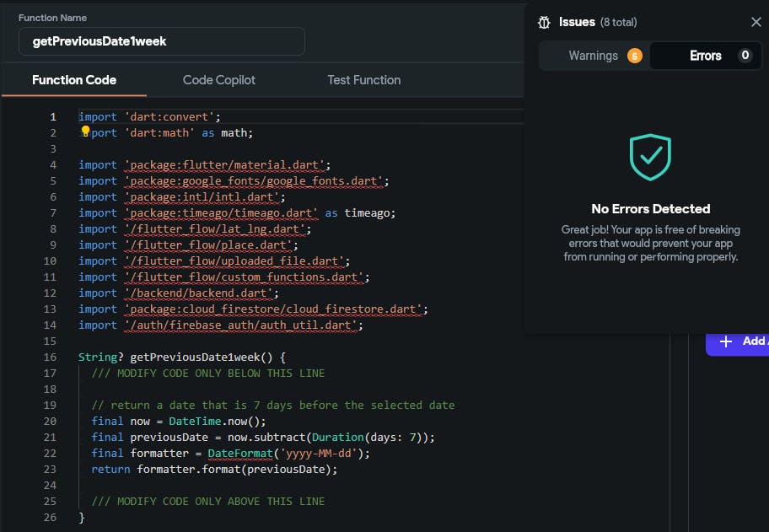Open the Function Code tab
This screenshot has width=769, height=532.
74,80
